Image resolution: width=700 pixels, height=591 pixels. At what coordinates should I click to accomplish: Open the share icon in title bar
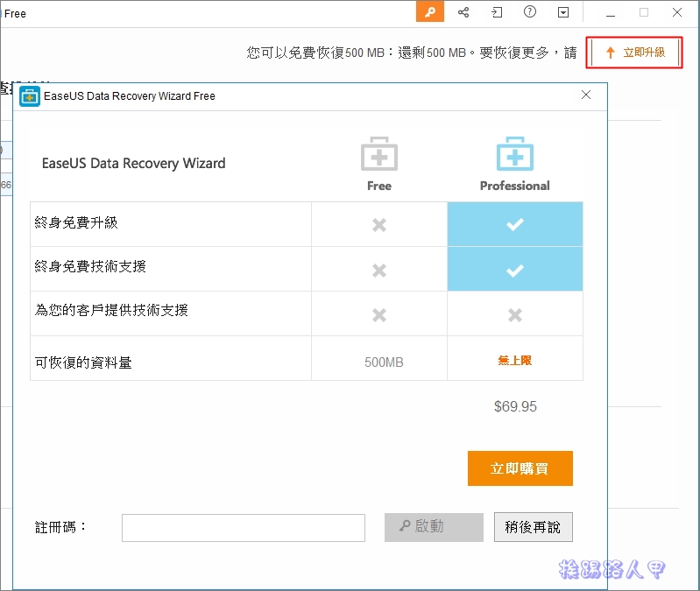pyautogui.click(x=463, y=12)
